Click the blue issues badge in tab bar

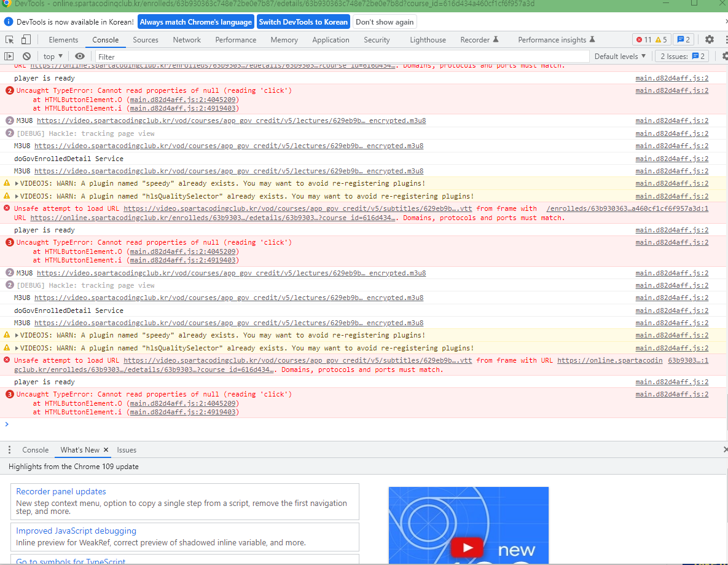pyautogui.click(x=683, y=39)
